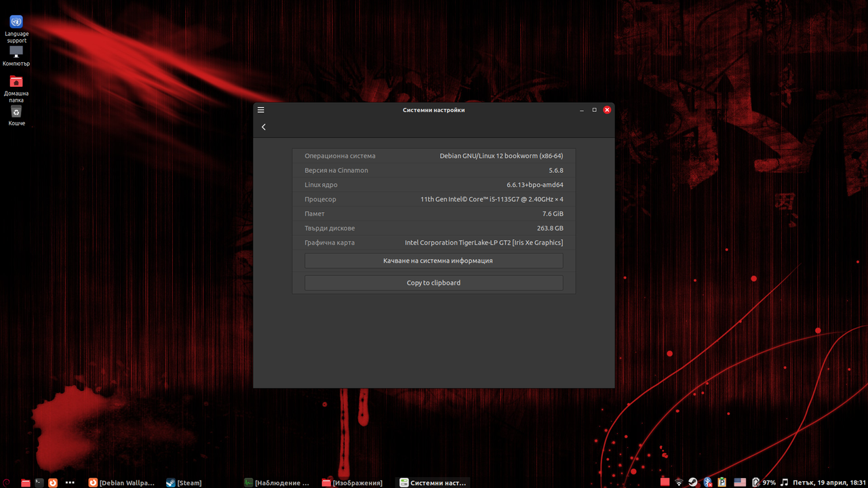Open the Bluetooth tray icon
Viewport: 868px width, 488px height.
[x=708, y=483]
